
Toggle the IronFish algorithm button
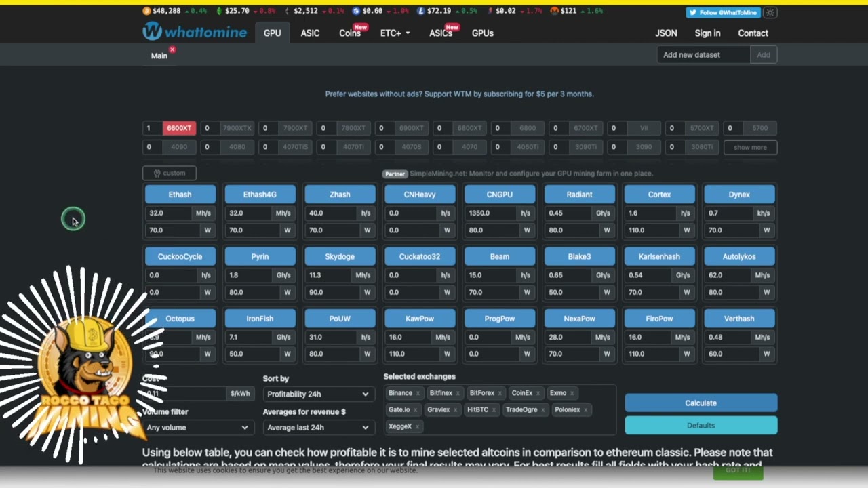[260, 319]
